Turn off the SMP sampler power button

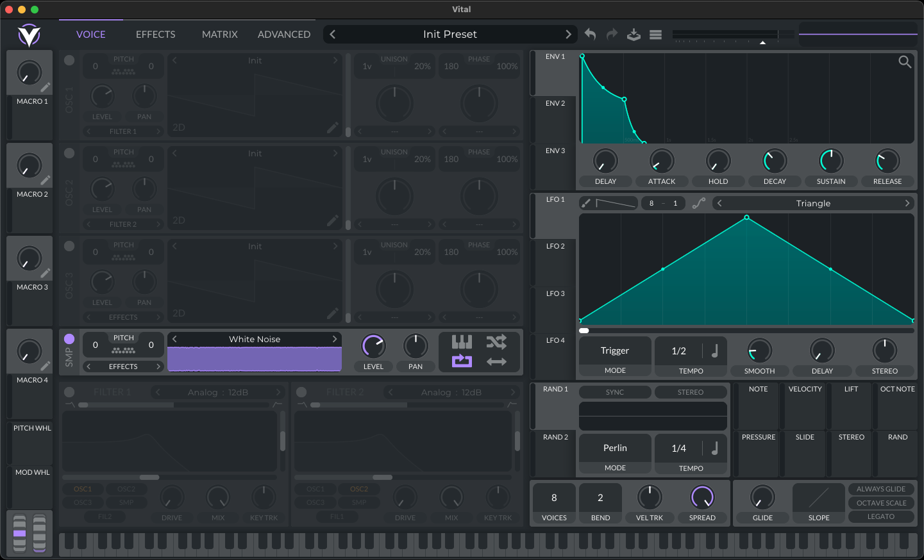(x=69, y=339)
